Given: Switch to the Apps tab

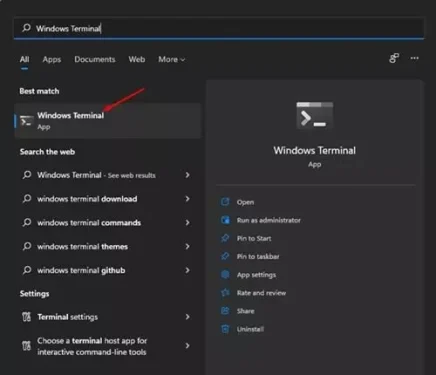Looking at the screenshot, I should pos(52,59).
